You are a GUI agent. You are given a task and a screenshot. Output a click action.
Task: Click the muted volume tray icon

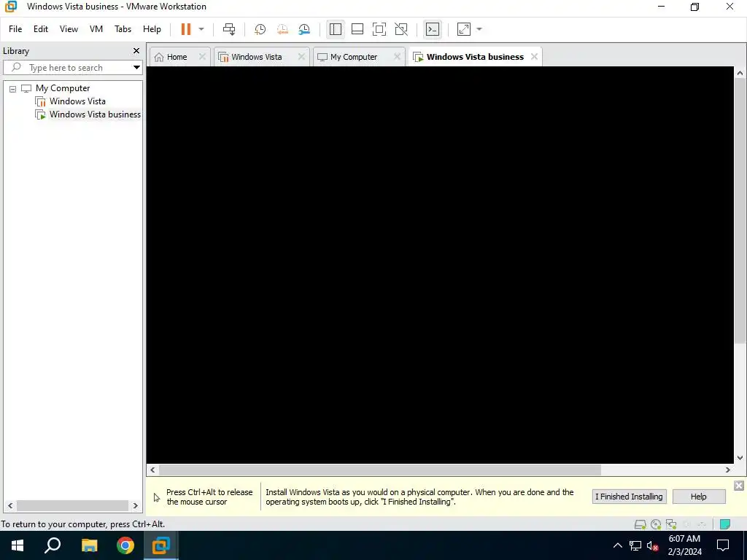pos(652,545)
